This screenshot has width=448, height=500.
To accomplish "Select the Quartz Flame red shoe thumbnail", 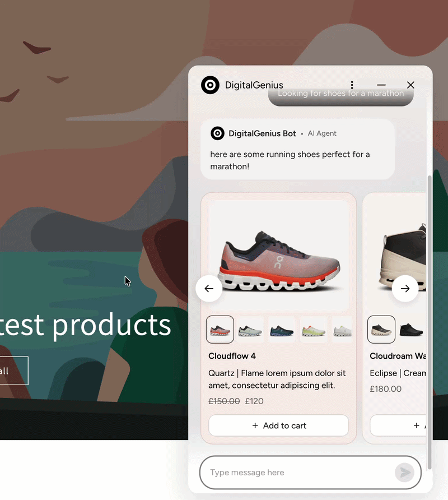I will click(x=220, y=330).
